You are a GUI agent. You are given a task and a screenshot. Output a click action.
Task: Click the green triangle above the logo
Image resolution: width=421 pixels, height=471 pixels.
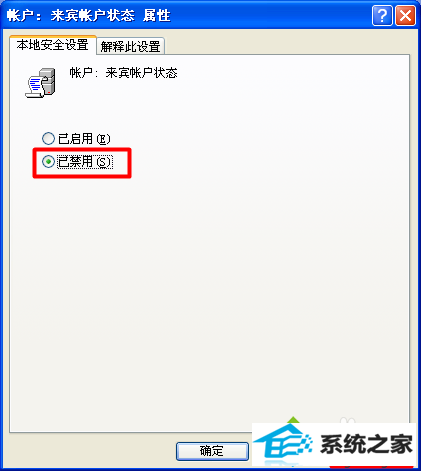coord(293,420)
